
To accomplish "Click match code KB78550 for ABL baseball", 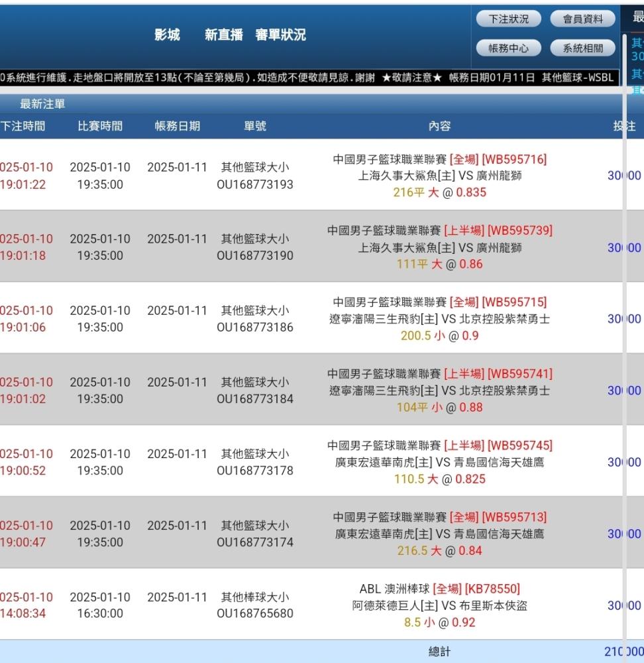I will (x=492, y=589).
